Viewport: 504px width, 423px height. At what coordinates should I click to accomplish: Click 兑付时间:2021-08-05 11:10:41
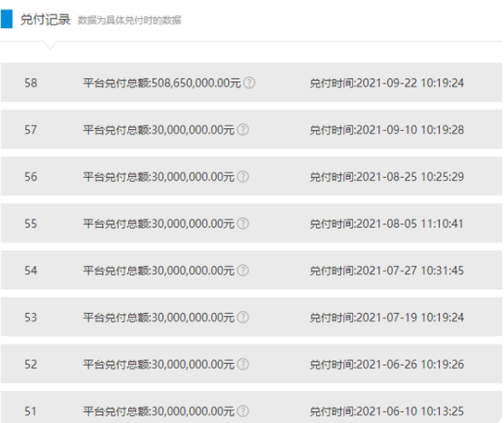pyautogui.click(x=387, y=224)
